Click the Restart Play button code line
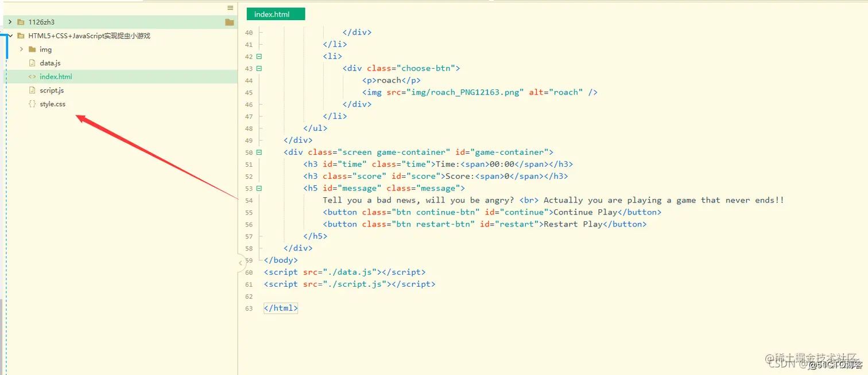Viewport: 868px width, 375px height. tap(485, 224)
